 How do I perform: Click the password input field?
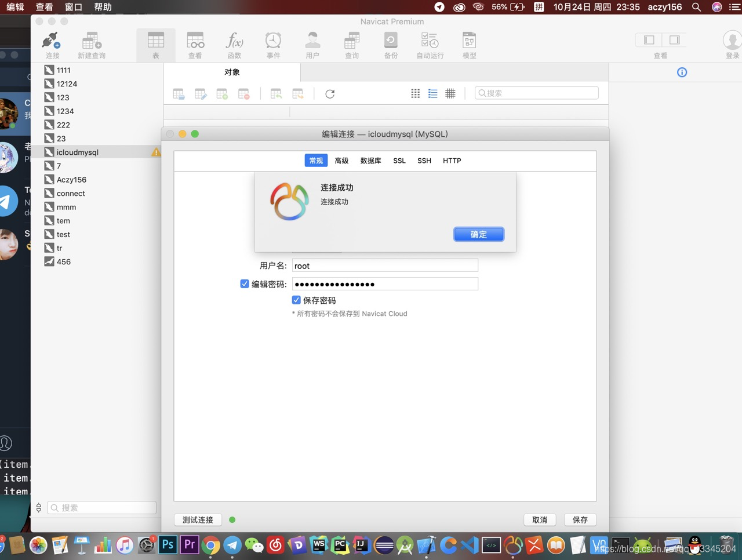pos(385,283)
